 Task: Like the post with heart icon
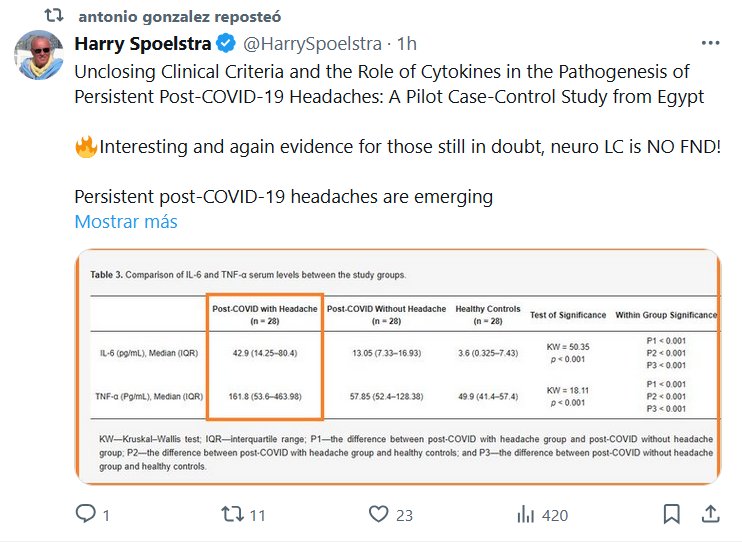[378, 515]
